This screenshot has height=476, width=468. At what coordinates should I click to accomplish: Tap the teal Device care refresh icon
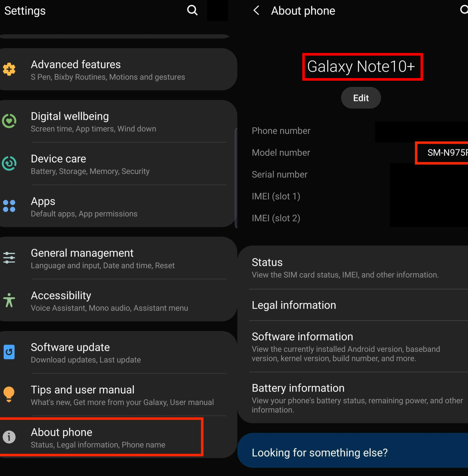9,163
